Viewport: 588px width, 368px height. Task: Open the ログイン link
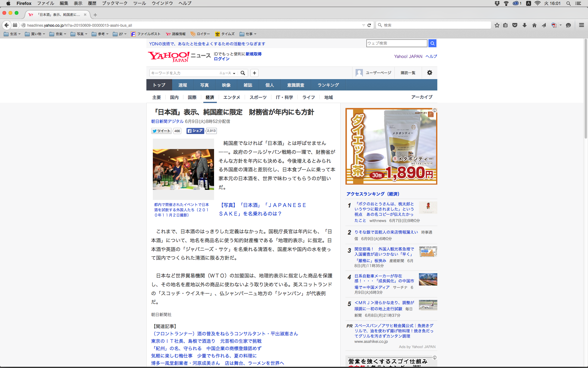(221, 59)
